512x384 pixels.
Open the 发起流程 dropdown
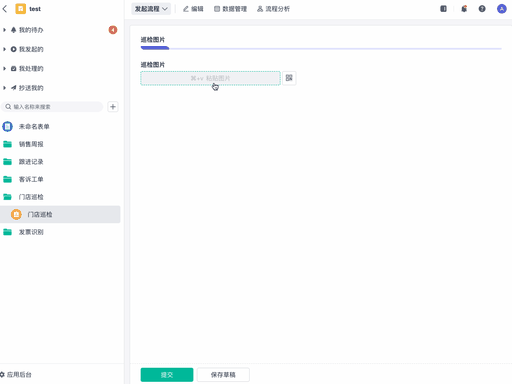151,9
